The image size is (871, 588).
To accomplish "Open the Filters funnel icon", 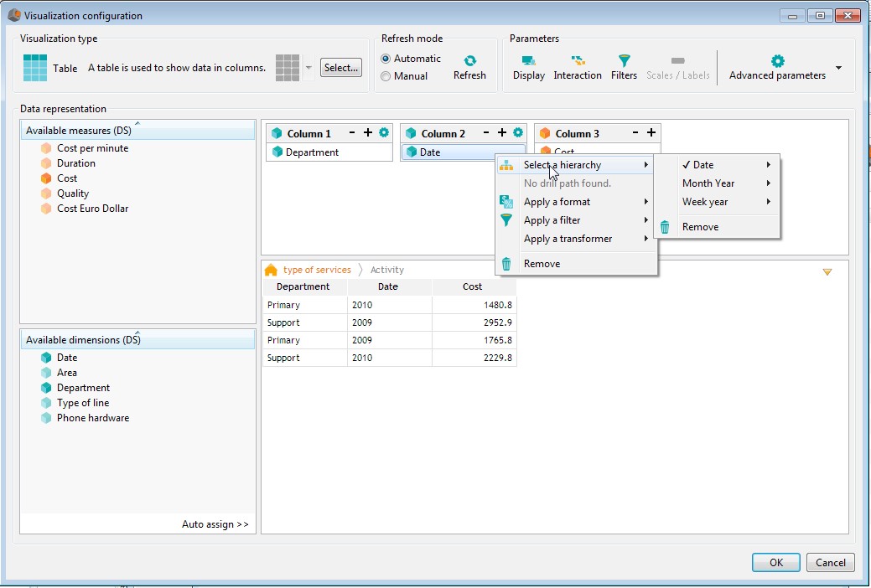I will [625, 60].
